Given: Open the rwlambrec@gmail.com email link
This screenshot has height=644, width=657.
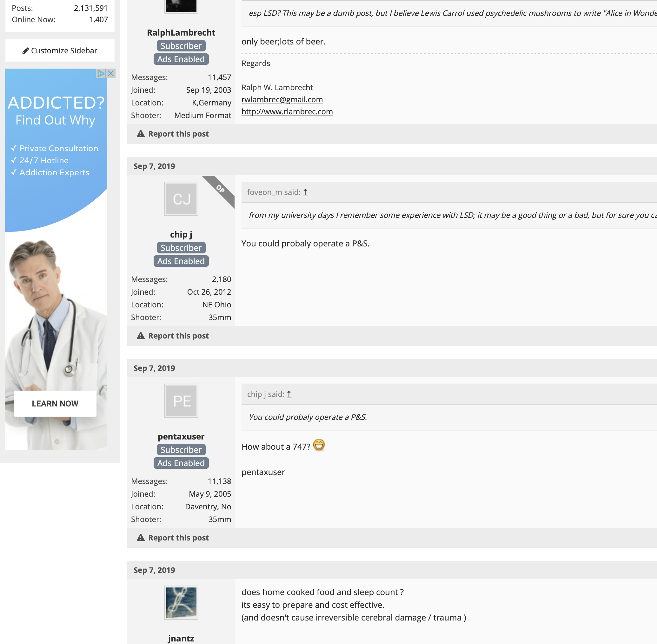Looking at the screenshot, I should click(282, 99).
